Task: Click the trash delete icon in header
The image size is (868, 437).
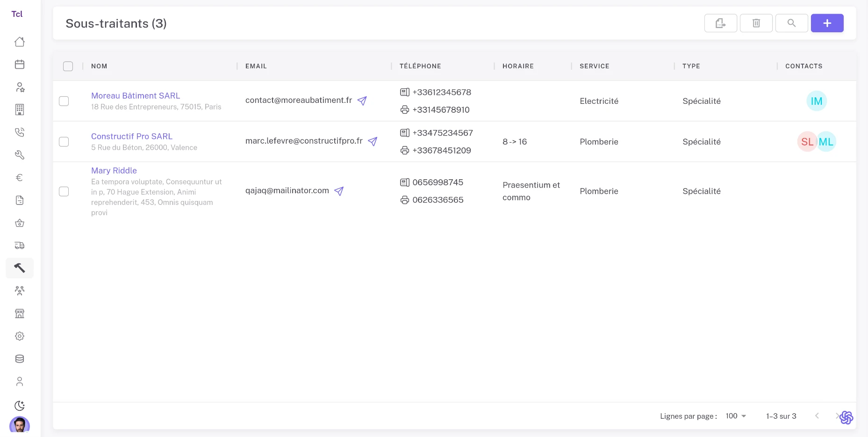Action: pyautogui.click(x=756, y=23)
